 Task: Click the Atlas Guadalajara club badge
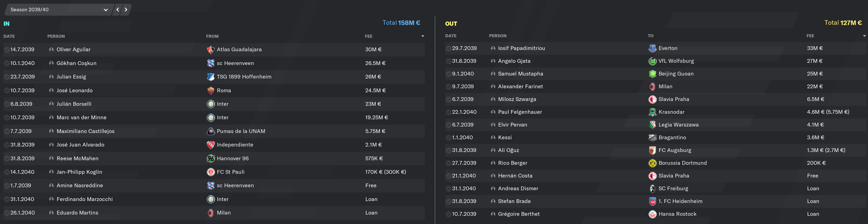pyautogui.click(x=211, y=49)
